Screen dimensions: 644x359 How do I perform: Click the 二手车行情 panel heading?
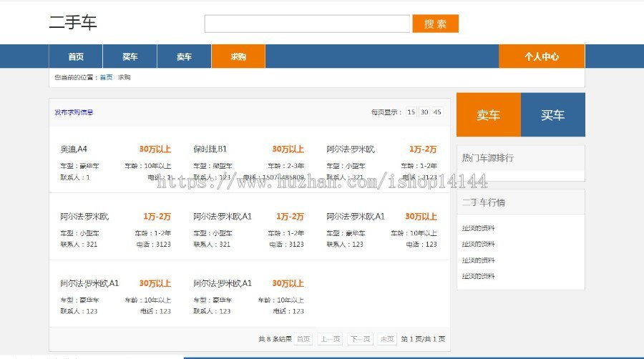click(x=484, y=202)
